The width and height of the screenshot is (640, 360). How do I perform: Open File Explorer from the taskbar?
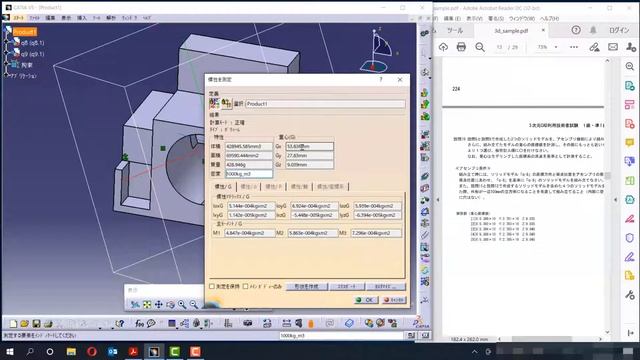click(x=71, y=351)
